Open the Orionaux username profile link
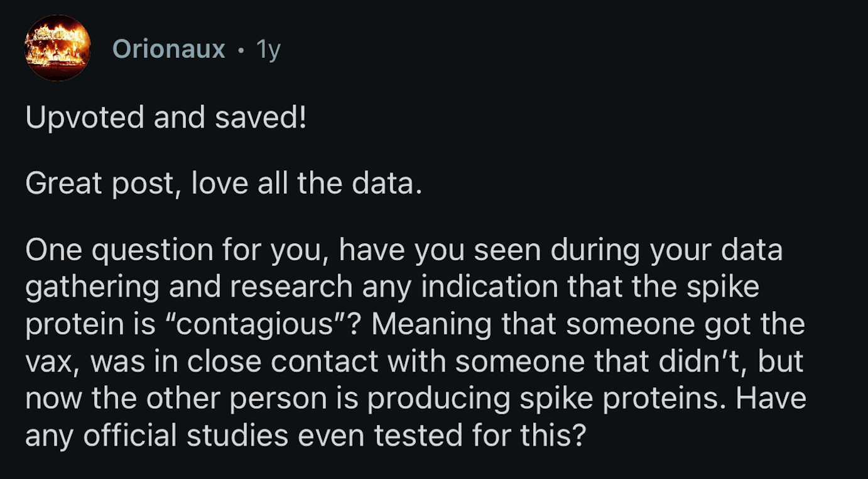 (x=169, y=49)
